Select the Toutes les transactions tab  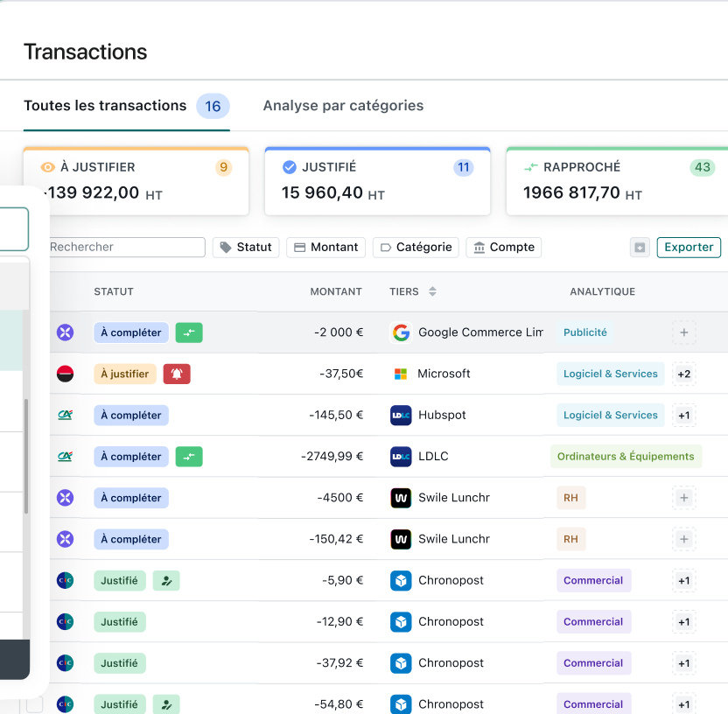pyautogui.click(x=105, y=106)
